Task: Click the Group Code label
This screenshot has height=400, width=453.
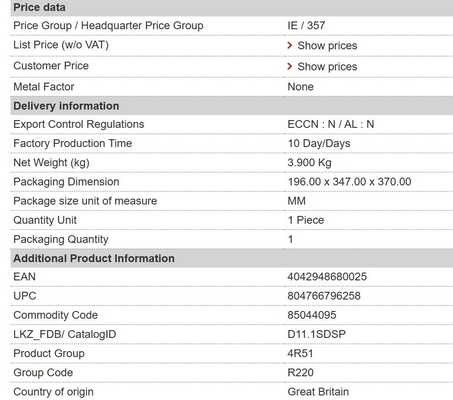Action: coord(43,372)
